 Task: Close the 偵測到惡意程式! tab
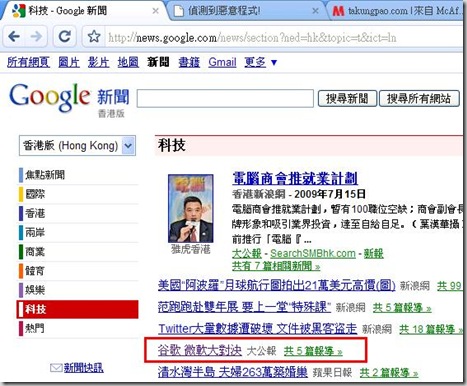point(315,11)
